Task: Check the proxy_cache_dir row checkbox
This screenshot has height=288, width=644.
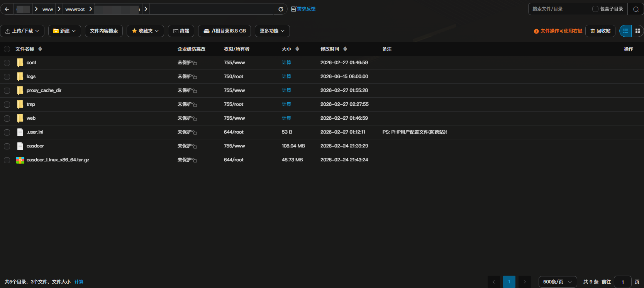Action: (7, 91)
